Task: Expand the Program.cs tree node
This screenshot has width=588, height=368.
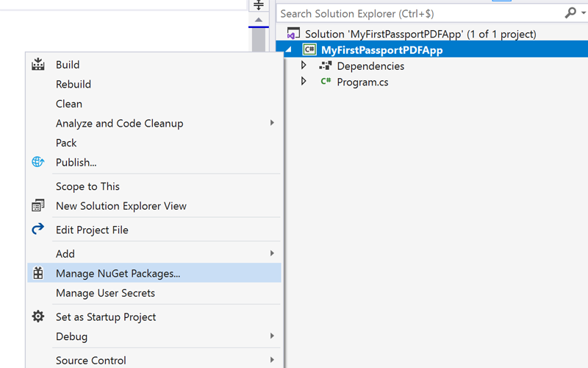Action: click(304, 81)
